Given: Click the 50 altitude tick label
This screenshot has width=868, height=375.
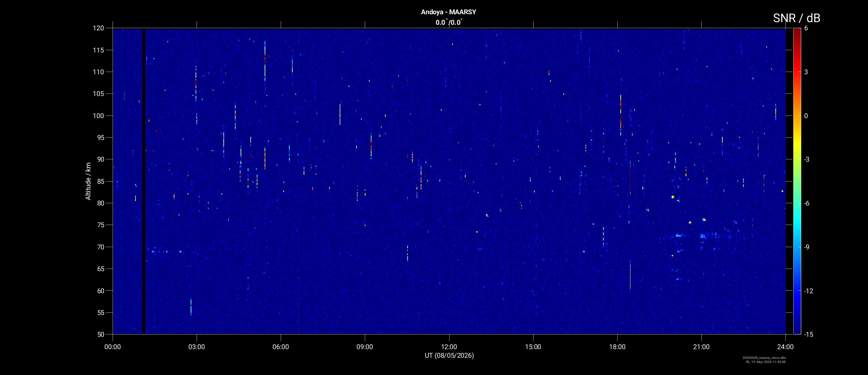Looking at the screenshot, I should [100, 334].
